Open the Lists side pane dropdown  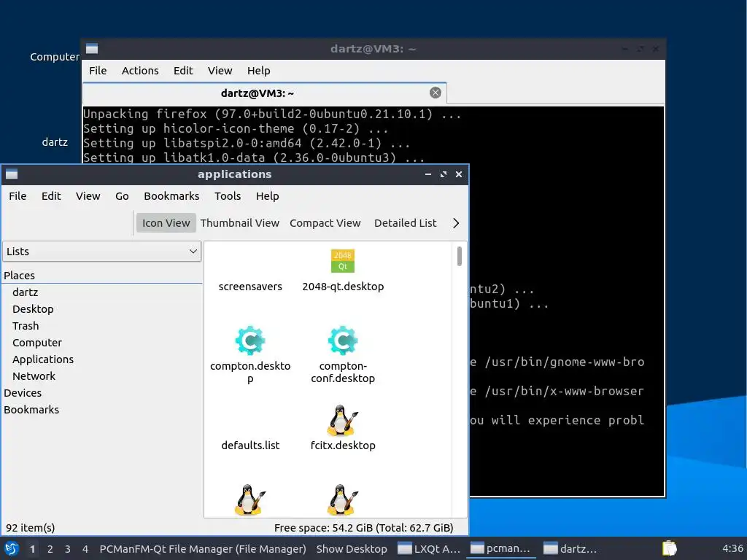pos(101,252)
